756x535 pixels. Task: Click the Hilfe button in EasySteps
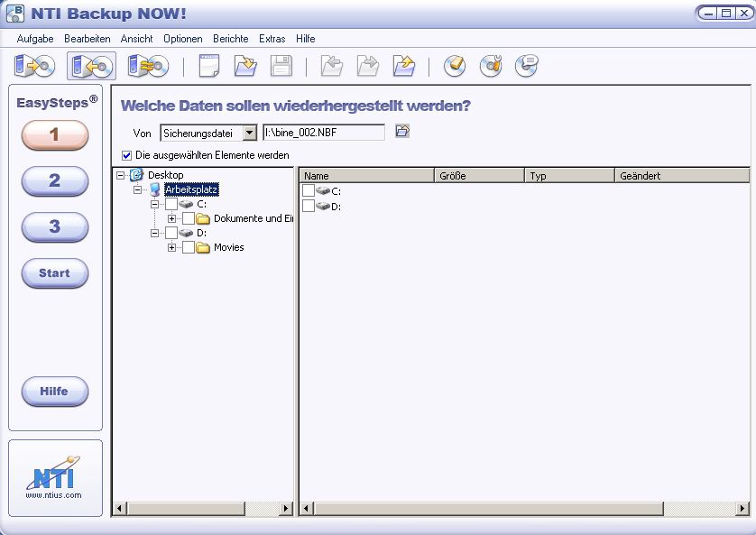click(x=55, y=392)
